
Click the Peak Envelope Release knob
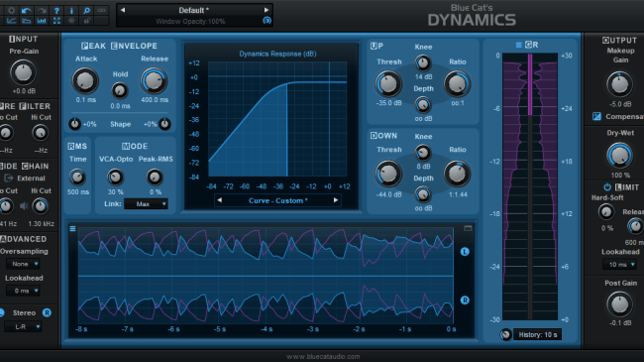pyautogui.click(x=154, y=80)
